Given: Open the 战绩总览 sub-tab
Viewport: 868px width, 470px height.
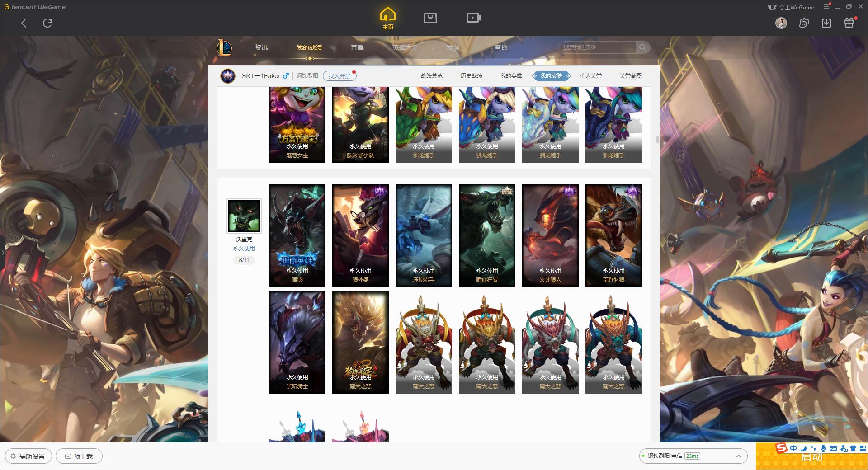Looking at the screenshot, I should (432, 76).
